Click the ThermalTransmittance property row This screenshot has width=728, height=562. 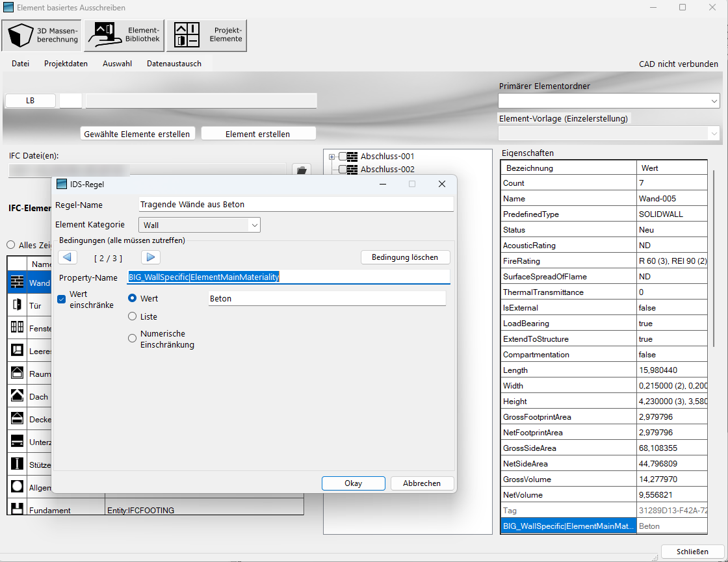pos(604,292)
